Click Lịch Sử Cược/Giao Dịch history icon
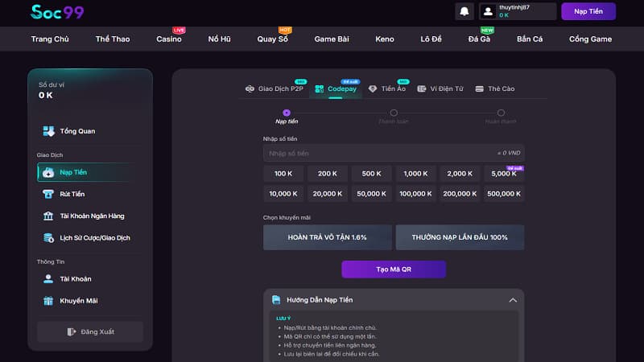This screenshot has height=362, width=644. [48, 237]
